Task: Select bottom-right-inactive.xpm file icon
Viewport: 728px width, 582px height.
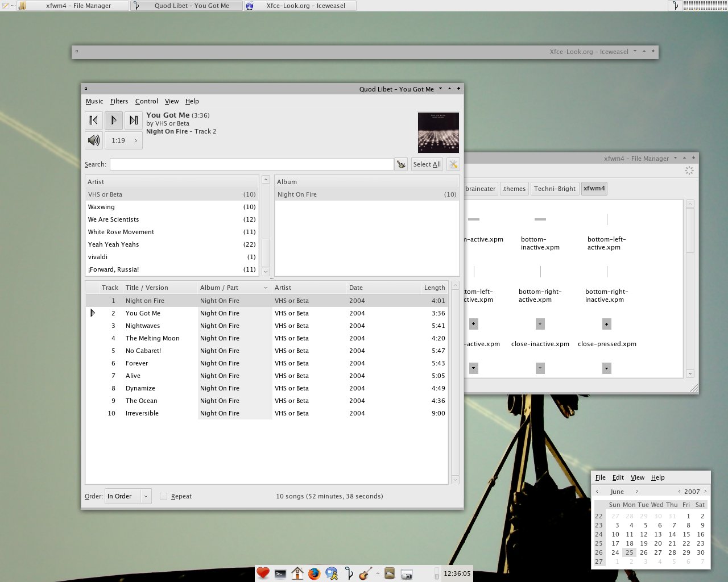Action: (607, 272)
